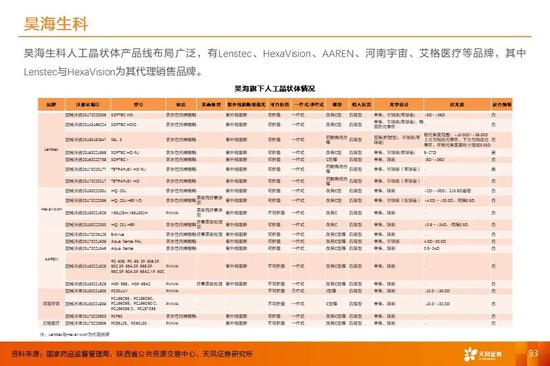Select the Lenstec brand cell in table
The image size is (550, 366).
click(x=52, y=149)
